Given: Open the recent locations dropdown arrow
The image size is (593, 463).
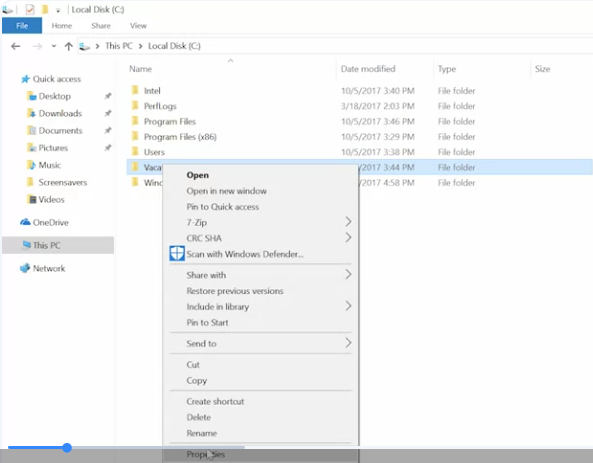Looking at the screenshot, I should click(x=54, y=46).
